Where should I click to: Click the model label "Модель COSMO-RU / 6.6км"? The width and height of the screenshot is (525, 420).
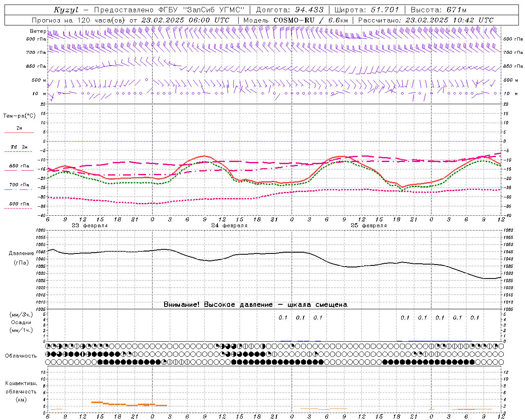pyautogui.click(x=295, y=20)
